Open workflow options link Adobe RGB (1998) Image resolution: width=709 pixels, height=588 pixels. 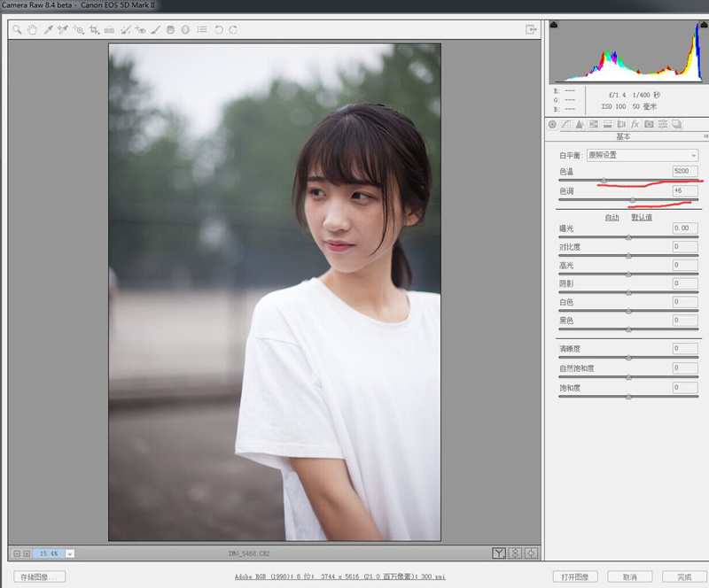(x=339, y=577)
